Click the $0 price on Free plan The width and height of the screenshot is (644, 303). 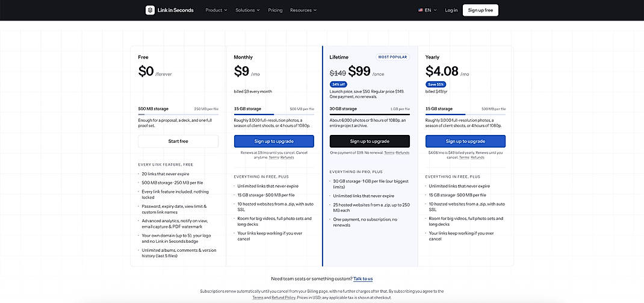tap(146, 71)
